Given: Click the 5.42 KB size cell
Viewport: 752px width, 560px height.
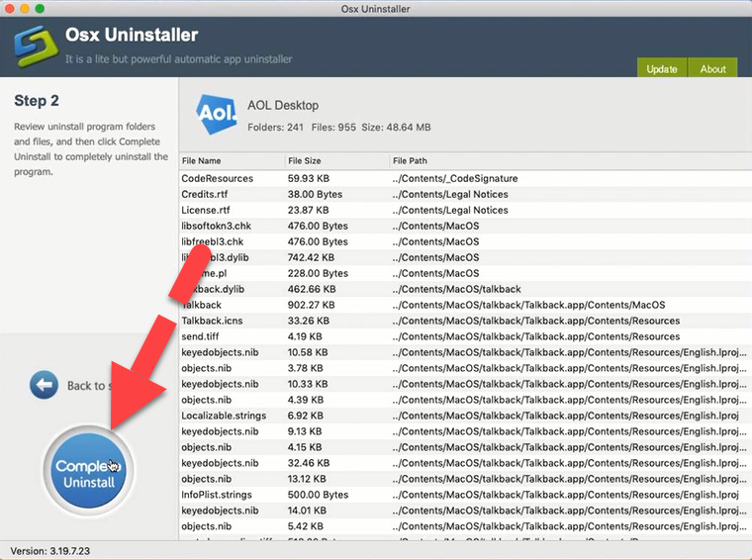Looking at the screenshot, I should pyautogui.click(x=306, y=526).
